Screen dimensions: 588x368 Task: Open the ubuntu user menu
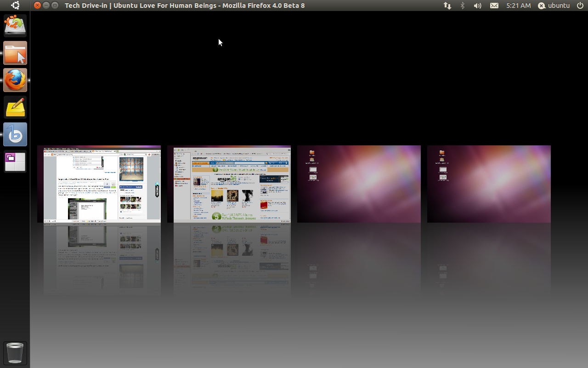[x=554, y=6]
